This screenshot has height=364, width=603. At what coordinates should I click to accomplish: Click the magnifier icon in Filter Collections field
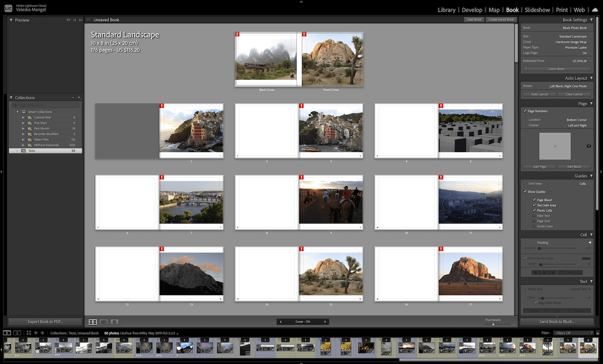point(15,105)
